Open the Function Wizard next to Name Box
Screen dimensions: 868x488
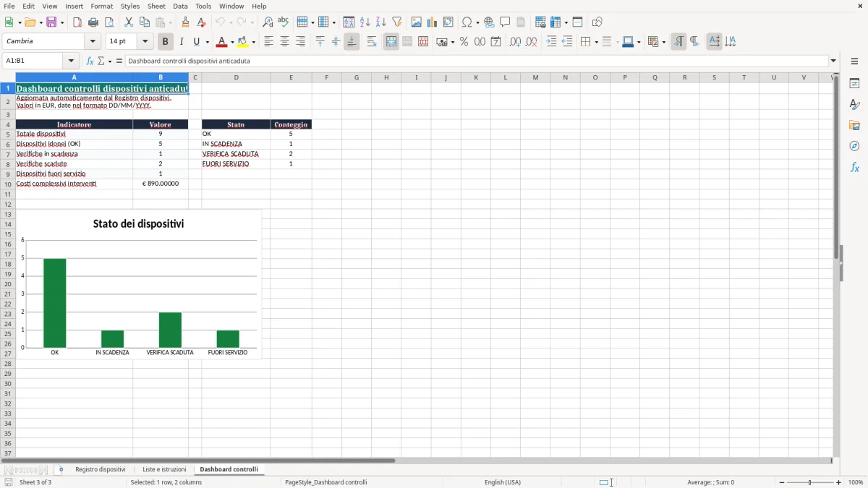90,61
